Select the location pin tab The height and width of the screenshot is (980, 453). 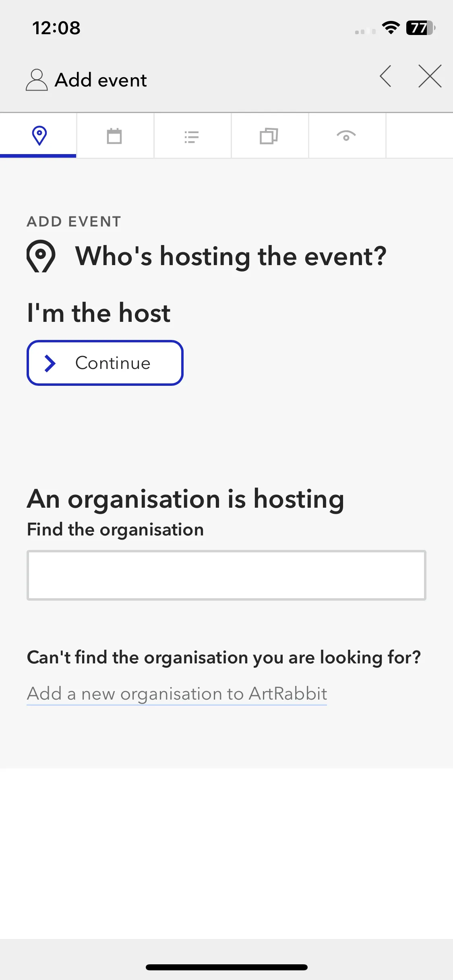(38, 136)
